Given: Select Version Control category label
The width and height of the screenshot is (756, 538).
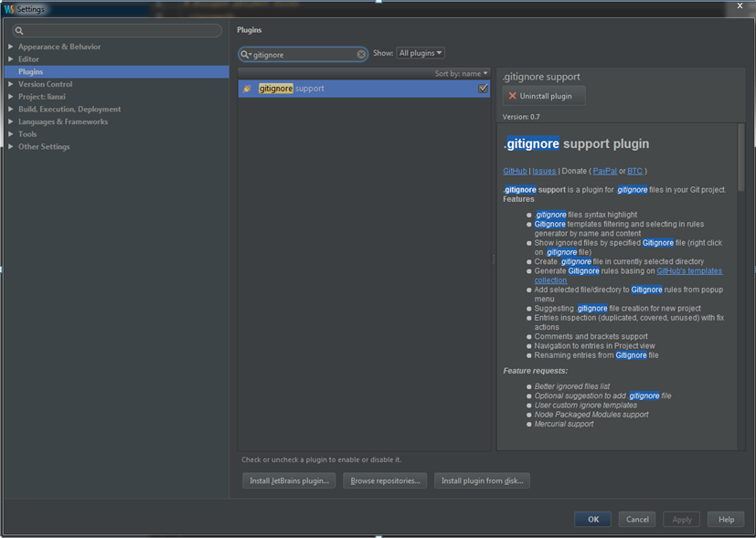Looking at the screenshot, I should [46, 84].
